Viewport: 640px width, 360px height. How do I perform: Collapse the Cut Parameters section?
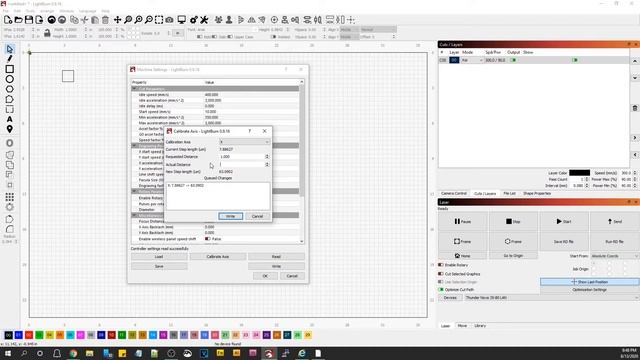point(134,89)
